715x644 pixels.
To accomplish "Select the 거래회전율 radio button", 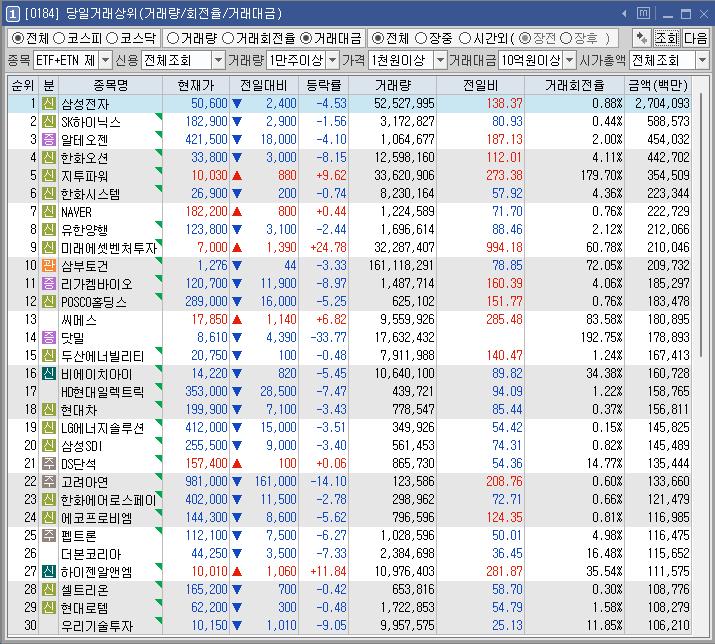I will (228, 38).
